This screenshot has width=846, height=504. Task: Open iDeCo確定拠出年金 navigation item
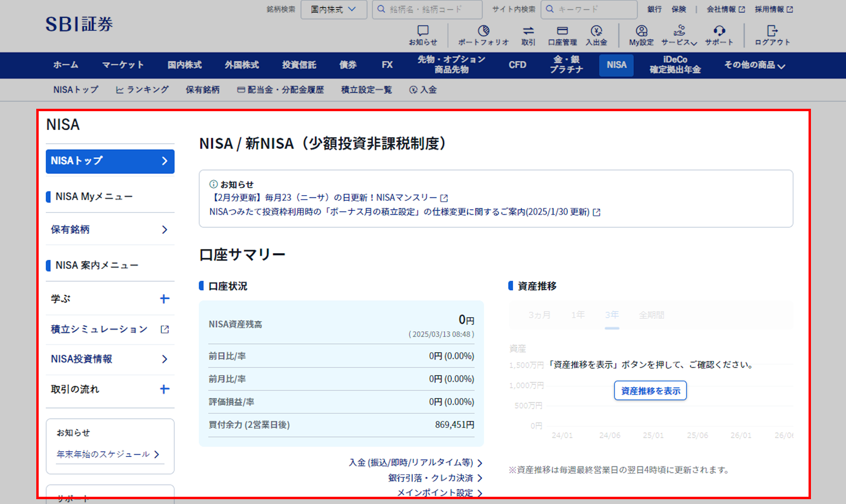click(675, 65)
